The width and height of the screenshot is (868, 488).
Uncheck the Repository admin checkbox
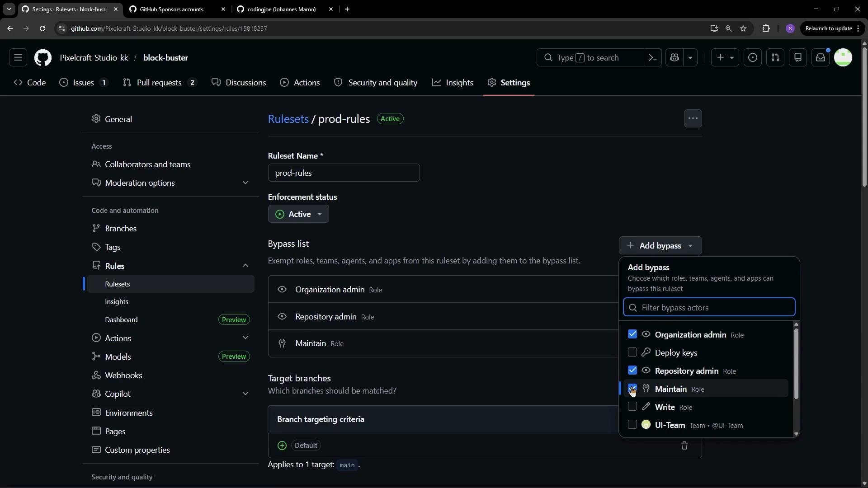point(632,371)
